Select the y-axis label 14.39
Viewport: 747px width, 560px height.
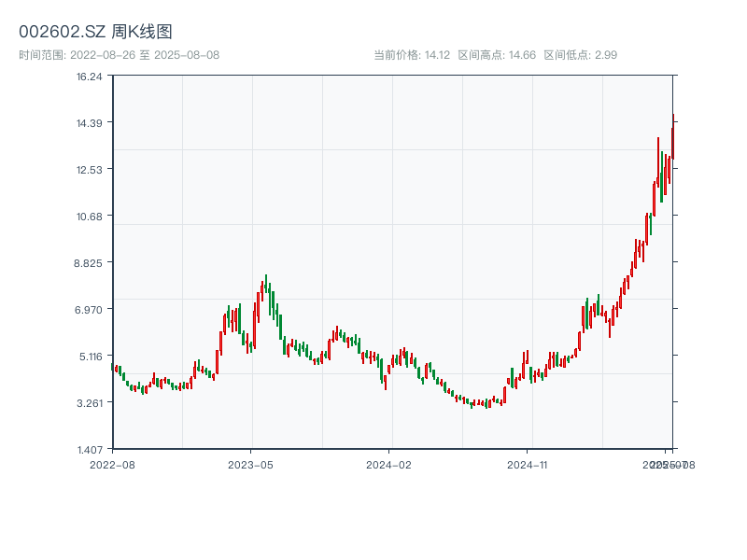click(x=90, y=123)
